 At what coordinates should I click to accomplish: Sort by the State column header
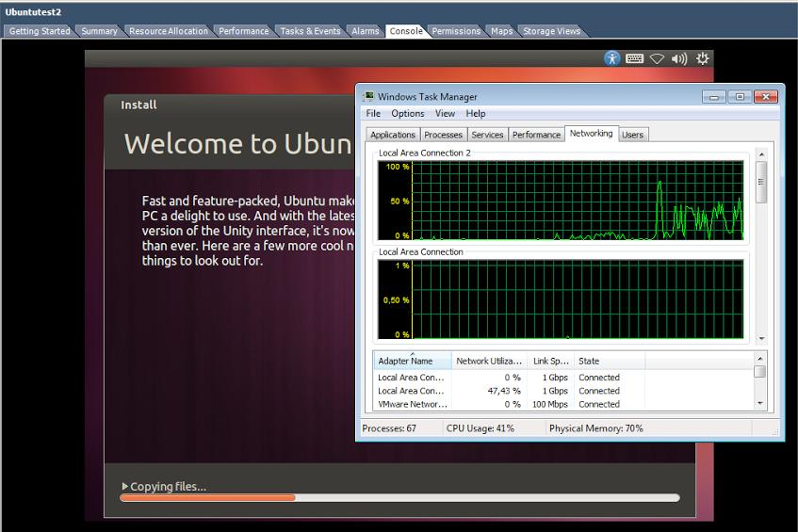610,361
